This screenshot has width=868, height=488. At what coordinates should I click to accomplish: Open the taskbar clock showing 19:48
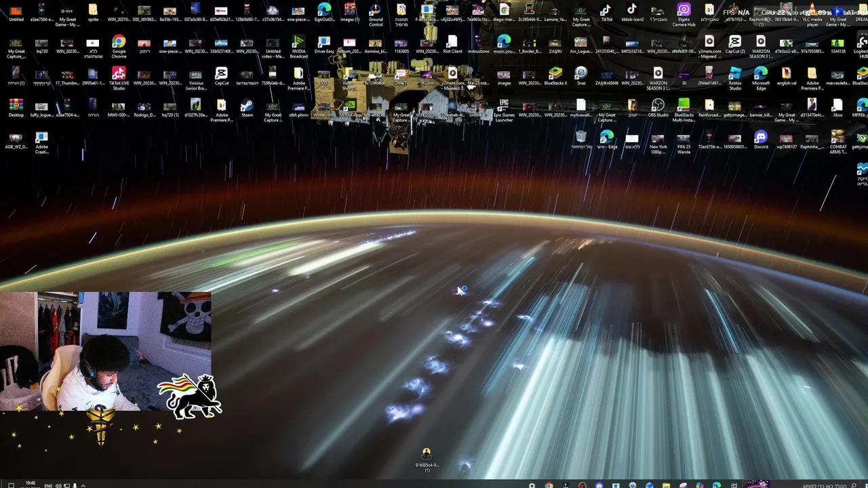click(31, 484)
